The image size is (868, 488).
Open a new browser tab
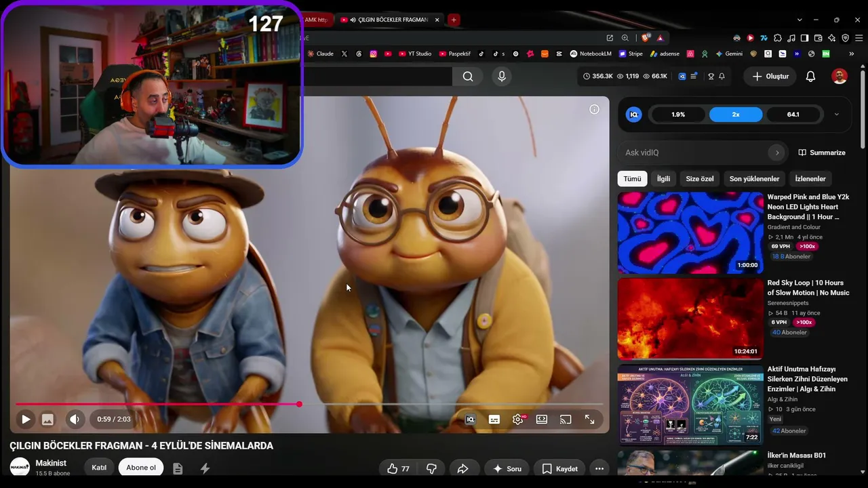pos(454,20)
